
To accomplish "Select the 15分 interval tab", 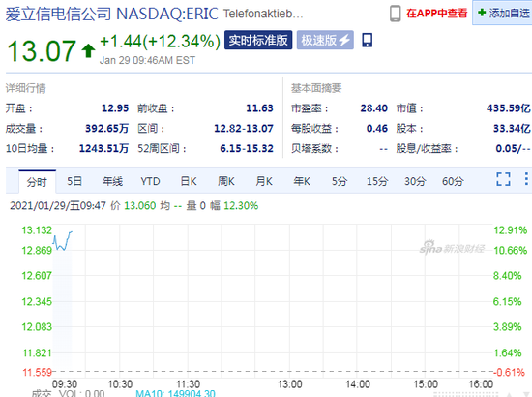I will click(377, 181).
